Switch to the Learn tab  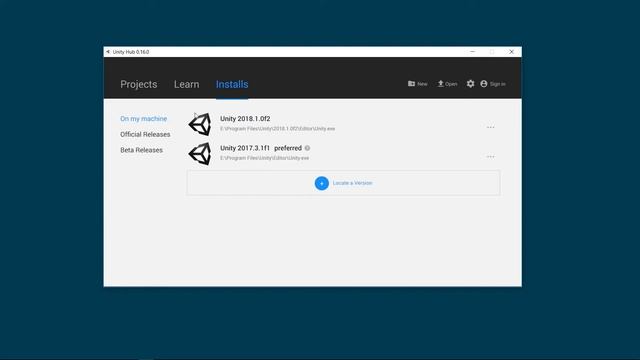pyautogui.click(x=187, y=84)
